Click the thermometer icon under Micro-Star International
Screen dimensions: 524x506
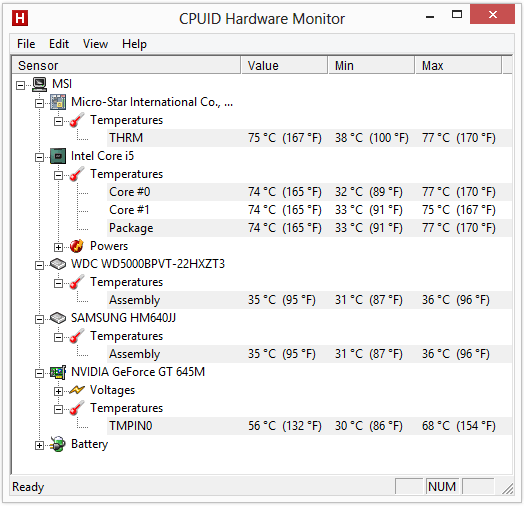pos(77,120)
